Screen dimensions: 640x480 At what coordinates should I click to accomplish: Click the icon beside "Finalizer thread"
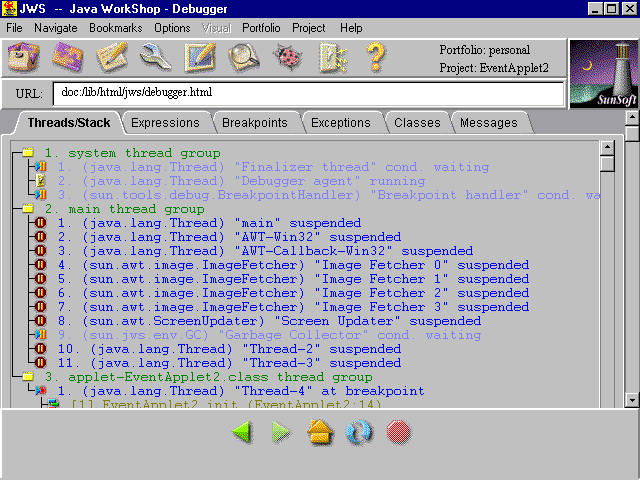coord(40,167)
